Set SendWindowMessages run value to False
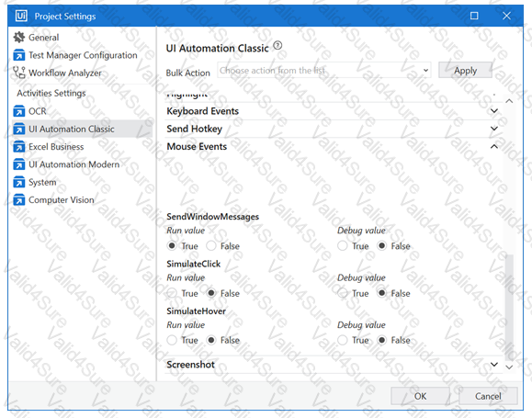 pos(211,245)
